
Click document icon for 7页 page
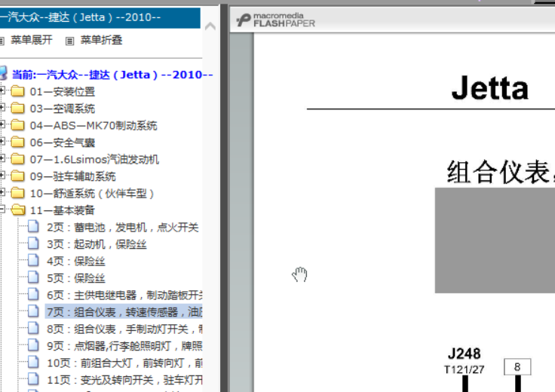pyautogui.click(x=33, y=311)
